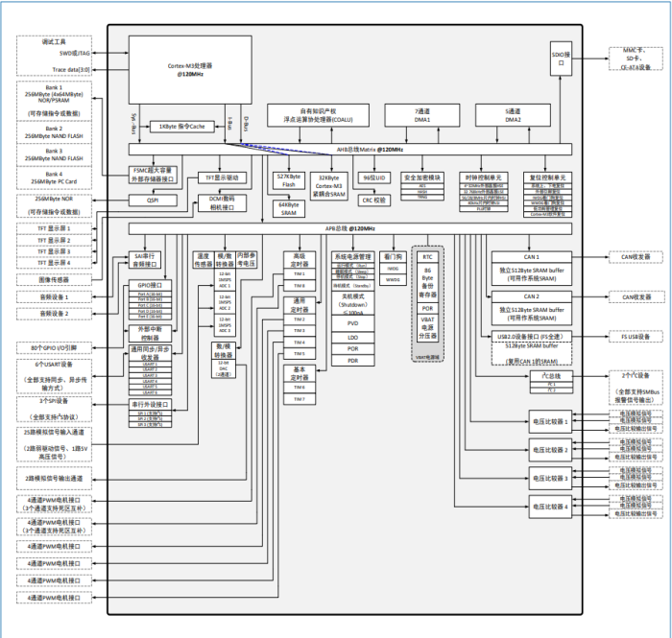
Task: Click the CAN 1 block header
Action: pos(531,257)
